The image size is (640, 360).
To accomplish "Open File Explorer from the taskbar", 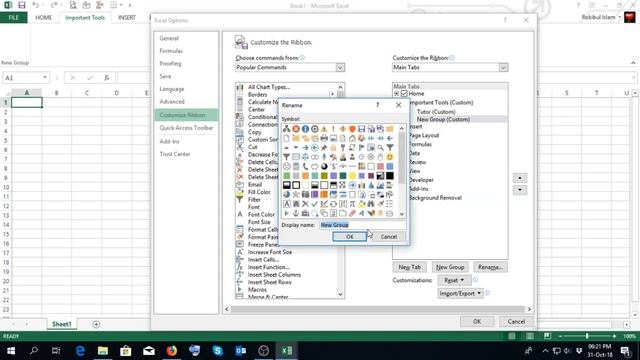I will (x=103, y=351).
